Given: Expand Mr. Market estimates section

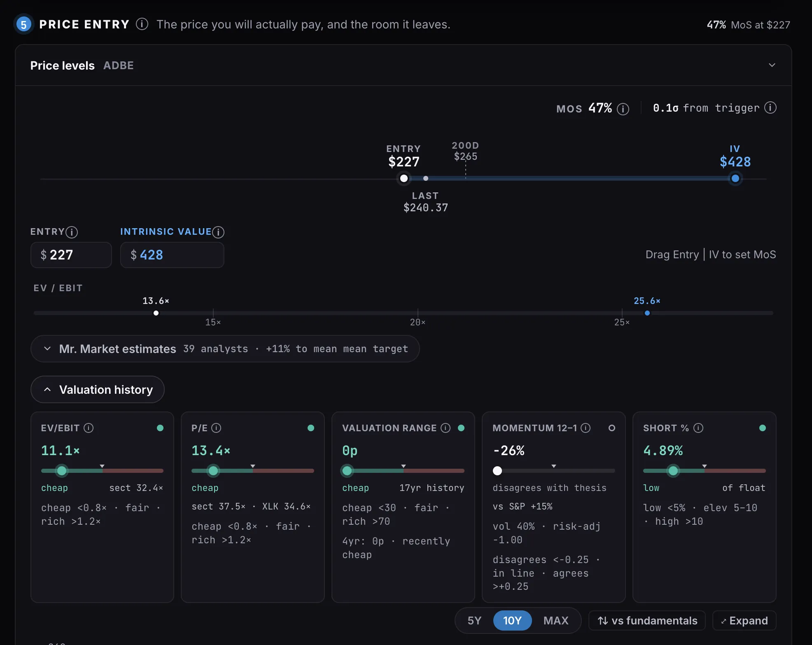Looking at the screenshot, I should (x=225, y=349).
